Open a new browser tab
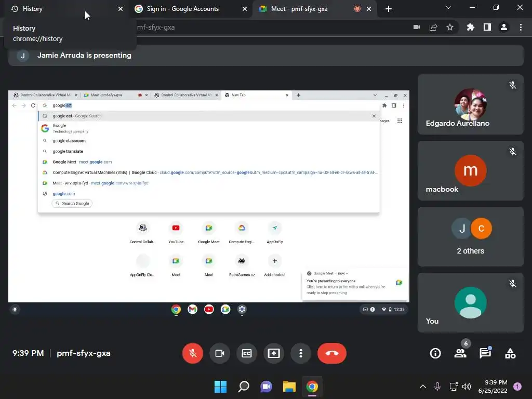Image resolution: width=532 pixels, height=399 pixels. (x=389, y=9)
